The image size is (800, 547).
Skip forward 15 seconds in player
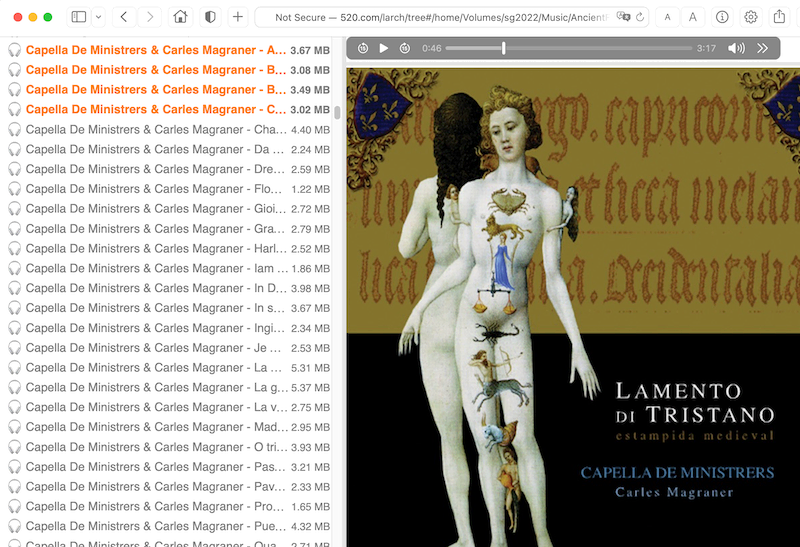[x=405, y=48]
